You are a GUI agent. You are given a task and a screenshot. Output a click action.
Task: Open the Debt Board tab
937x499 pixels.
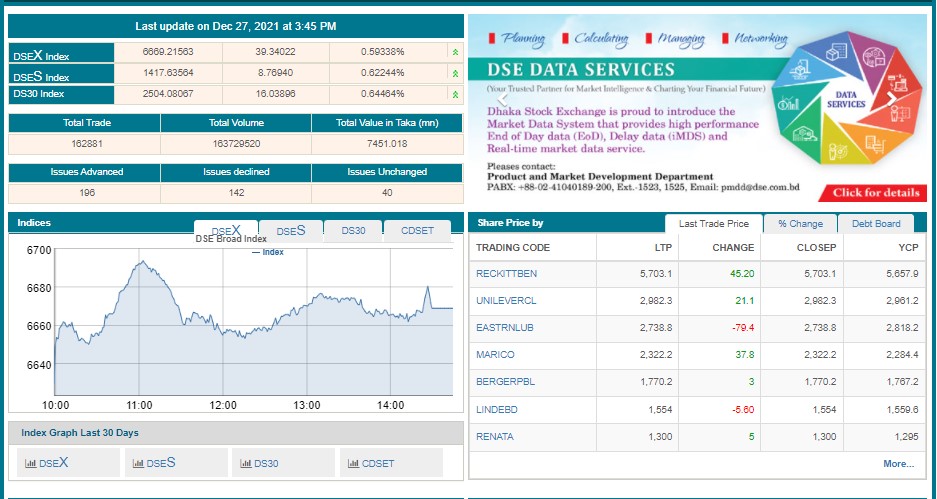[875, 224]
